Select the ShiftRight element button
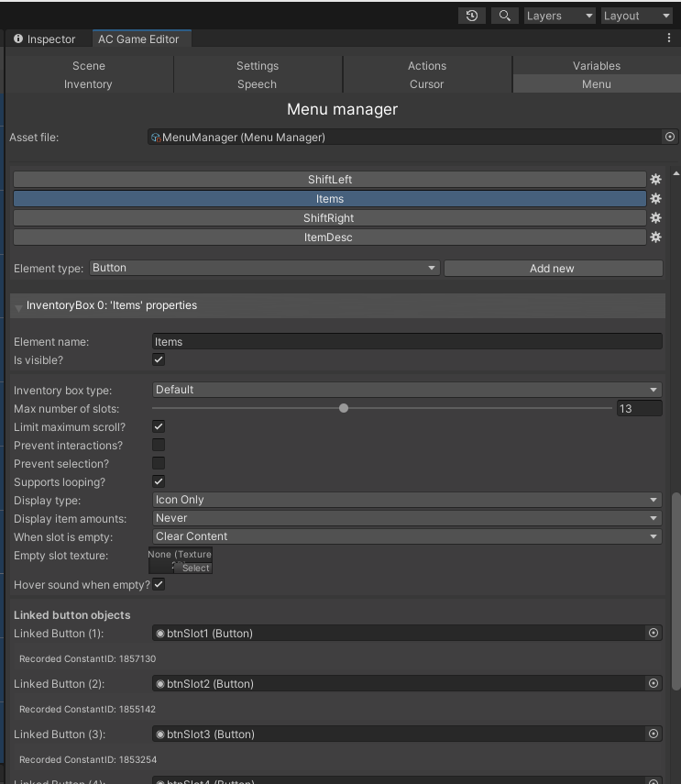 pyautogui.click(x=330, y=218)
